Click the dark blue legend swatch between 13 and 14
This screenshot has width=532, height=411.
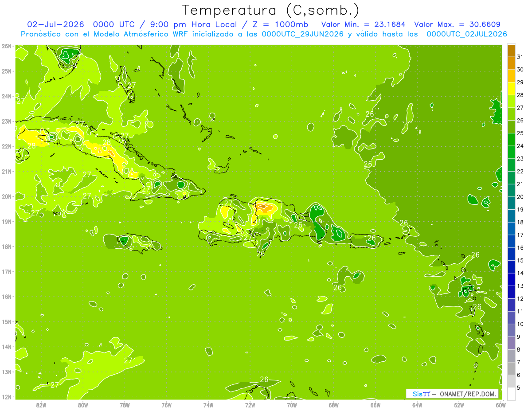(511, 279)
